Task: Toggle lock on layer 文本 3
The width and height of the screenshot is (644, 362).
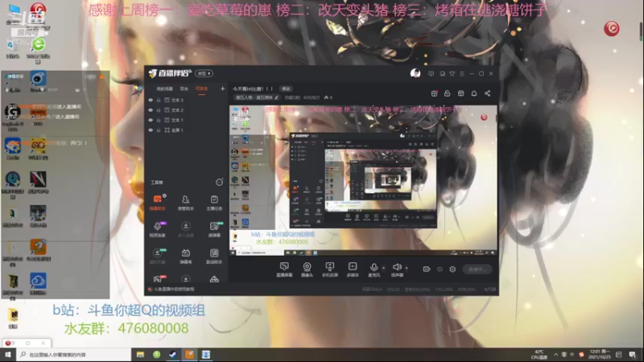Action: click(159, 100)
